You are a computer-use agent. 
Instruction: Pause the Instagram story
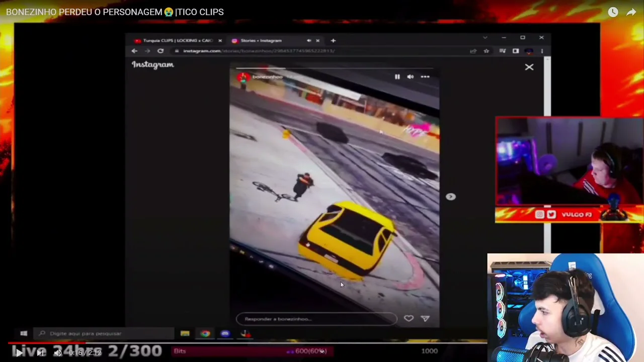397,77
